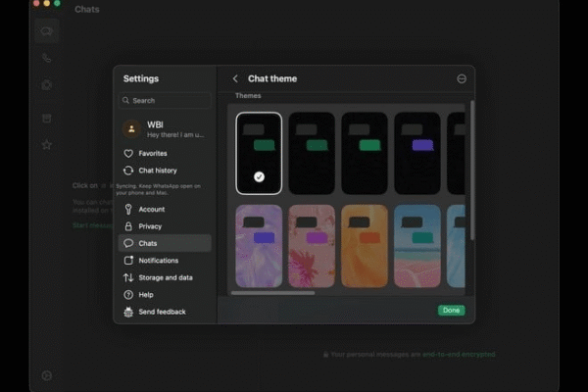Open Storage and data settings

coord(165,278)
